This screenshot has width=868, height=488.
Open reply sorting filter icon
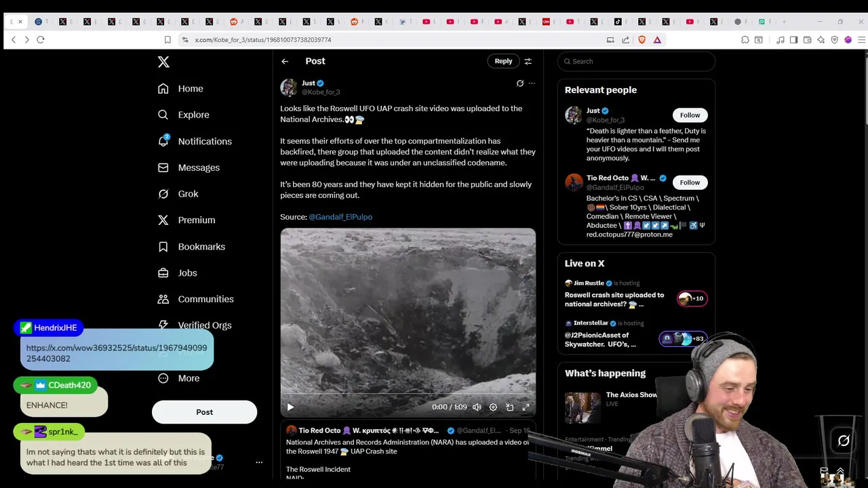coord(528,61)
